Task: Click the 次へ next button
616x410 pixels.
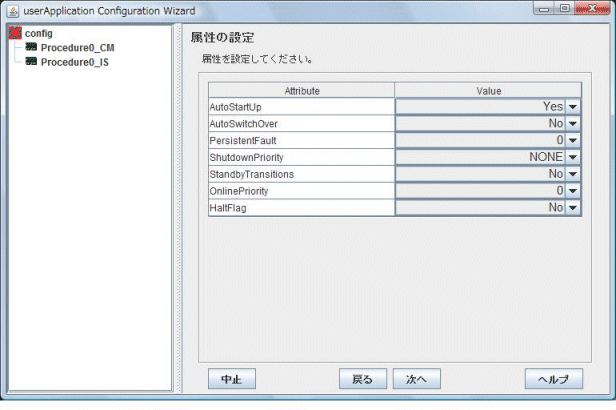Action: coord(416,379)
